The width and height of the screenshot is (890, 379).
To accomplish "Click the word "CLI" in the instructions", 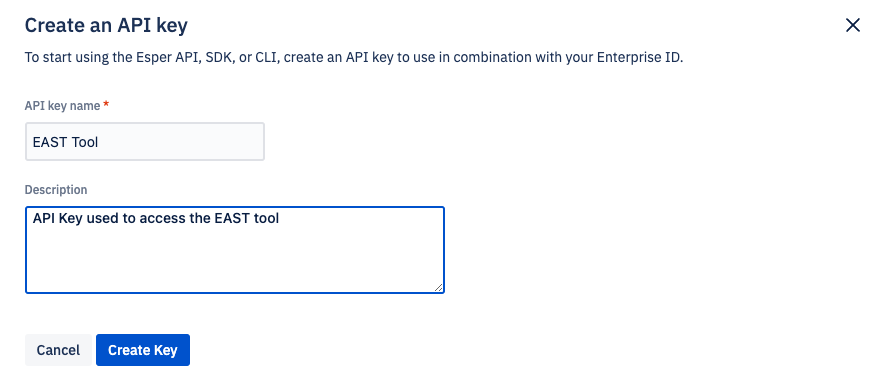I will (266, 58).
